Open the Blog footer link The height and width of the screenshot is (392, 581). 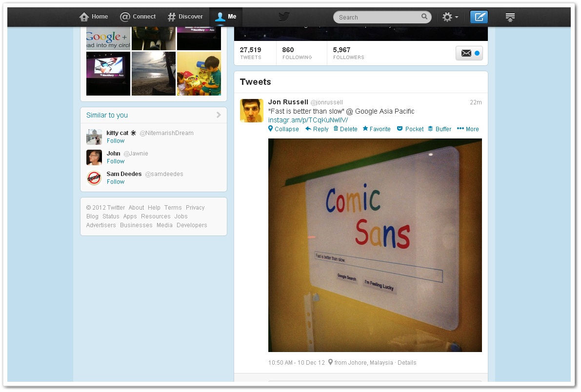pos(92,216)
